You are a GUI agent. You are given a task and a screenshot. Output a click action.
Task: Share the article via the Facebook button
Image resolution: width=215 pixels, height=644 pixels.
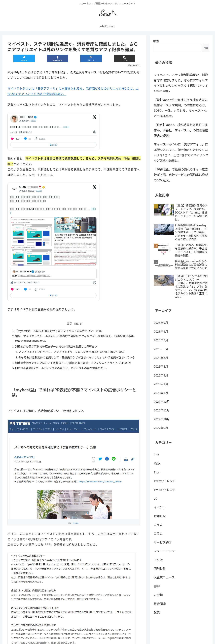click(x=58, y=58)
